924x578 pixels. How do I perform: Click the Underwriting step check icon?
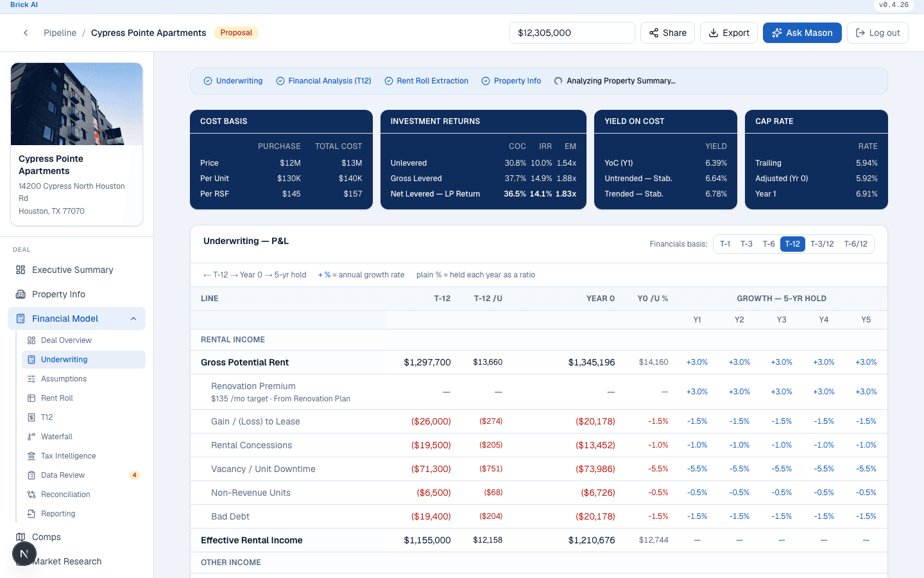pos(208,81)
